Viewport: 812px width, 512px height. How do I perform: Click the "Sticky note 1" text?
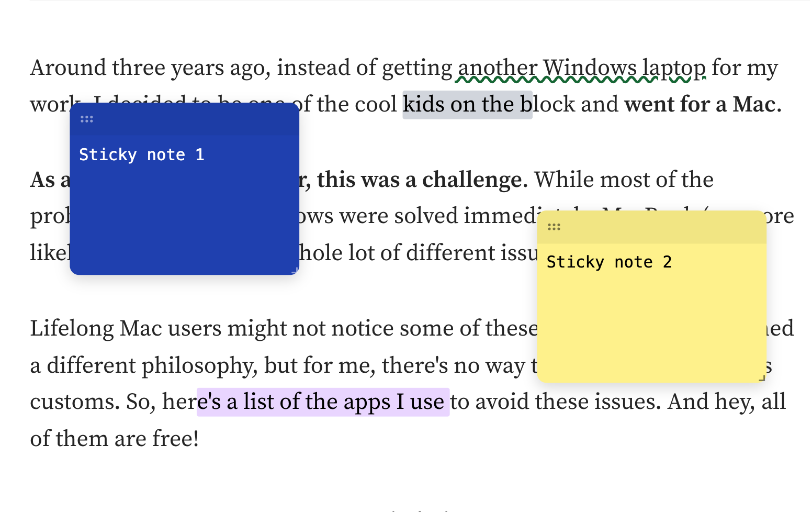[x=141, y=155]
